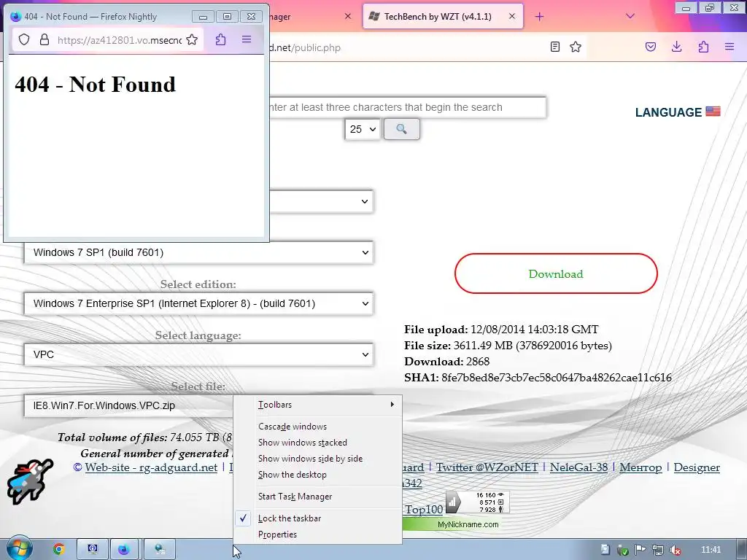The image size is (747, 560).
Task: Open the extensions puzzle icon in the 404 window
Action: [x=220, y=39]
